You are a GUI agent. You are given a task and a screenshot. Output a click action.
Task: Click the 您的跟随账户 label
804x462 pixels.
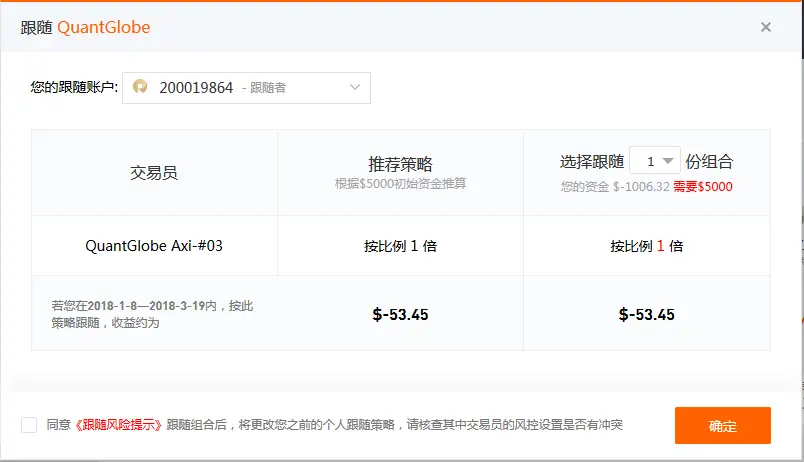pyautogui.click(x=74, y=87)
